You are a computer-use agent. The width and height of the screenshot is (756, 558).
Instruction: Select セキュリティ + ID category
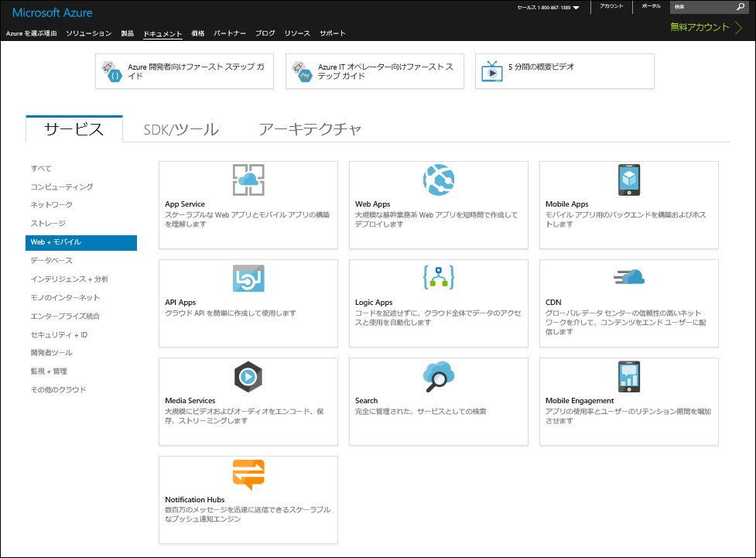(60, 334)
